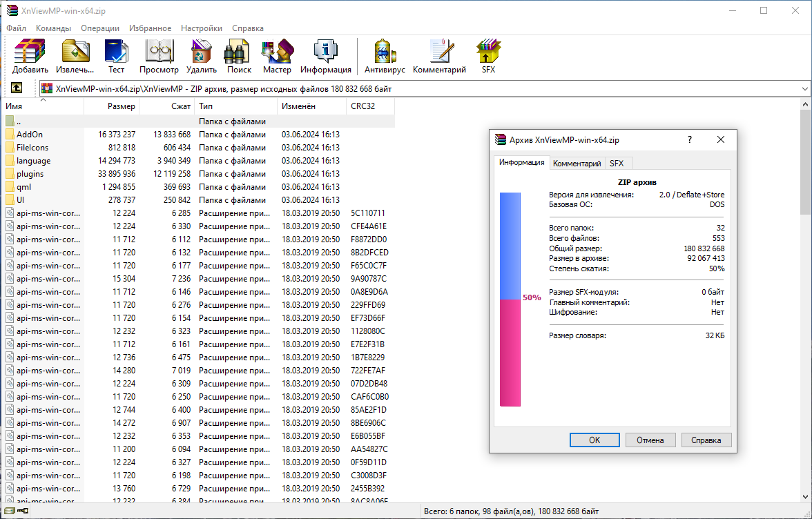812x519 pixels.
Task: Click the UI folder icon
Action: coord(10,199)
